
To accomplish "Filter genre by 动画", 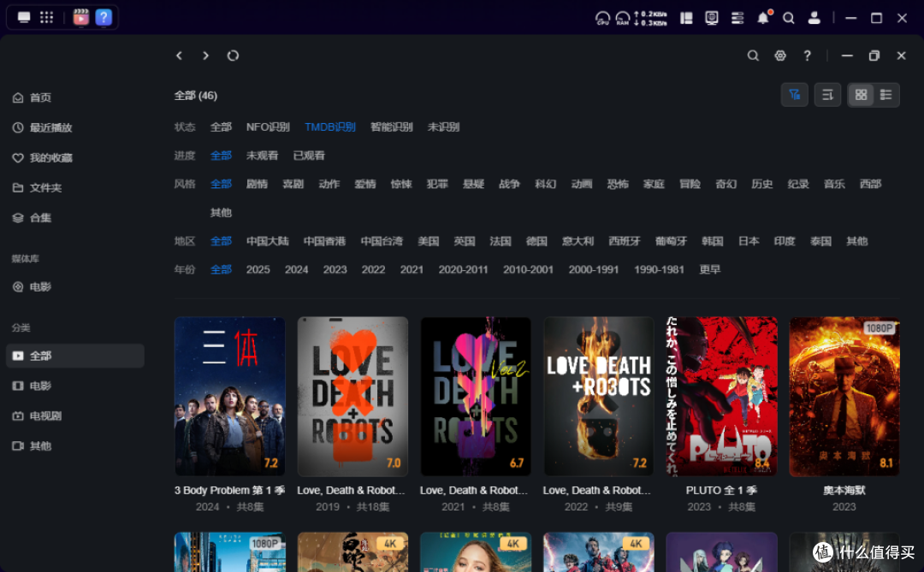I will [x=581, y=184].
